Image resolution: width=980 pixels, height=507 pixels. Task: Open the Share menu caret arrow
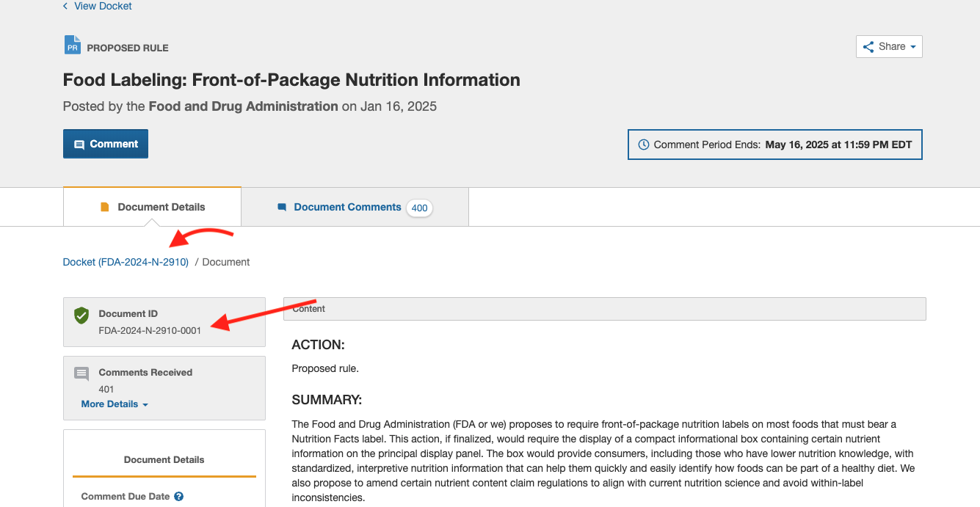coord(913,47)
